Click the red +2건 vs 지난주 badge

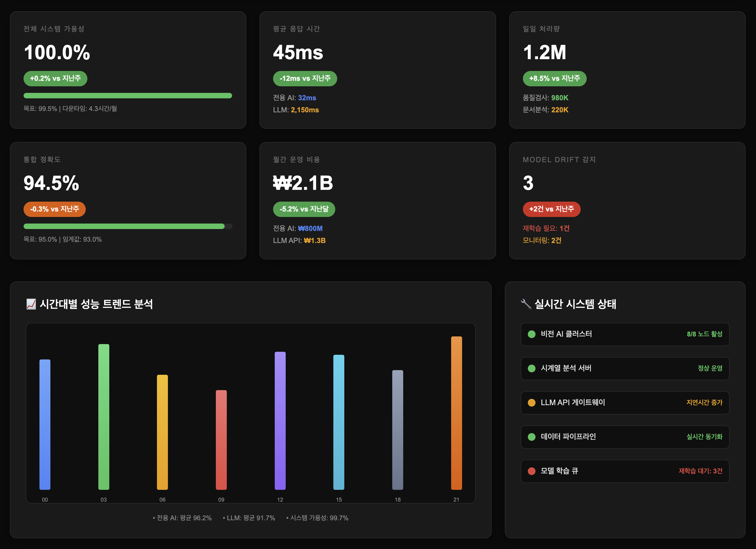pyautogui.click(x=551, y=209)
